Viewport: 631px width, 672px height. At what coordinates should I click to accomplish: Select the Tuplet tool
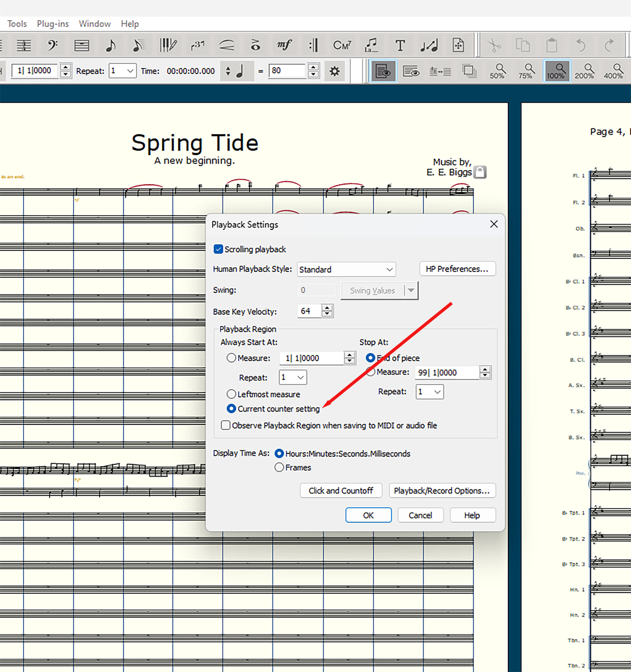[x=198, y=45]
